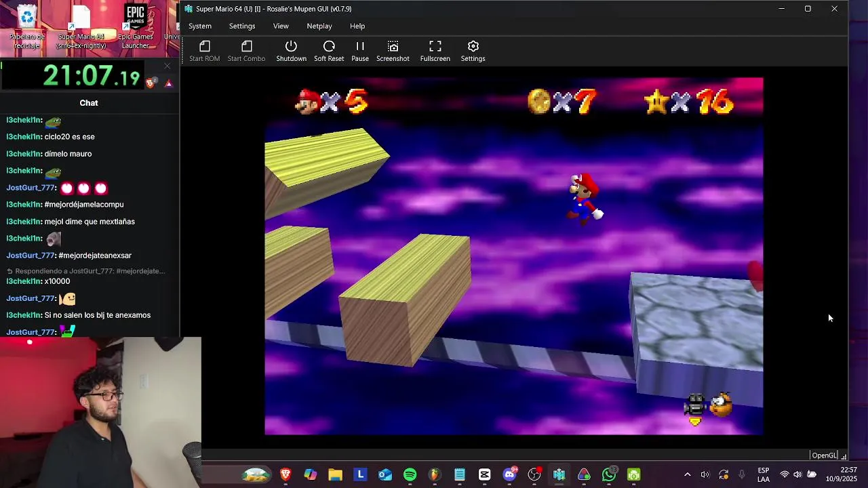The width and height of the screenshot is (868, 488).
Task: Click JostGurt_777's "#mejordejateanexsar" message
Action: [95, 256]
